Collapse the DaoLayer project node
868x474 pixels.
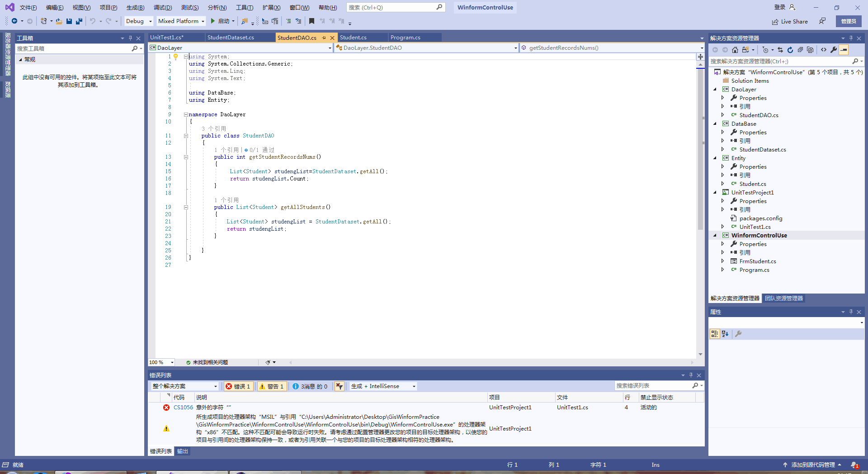(x=715, y=90)
